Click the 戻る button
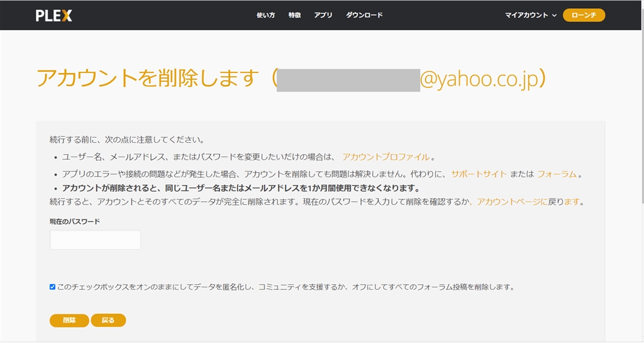The image size is (644, 344). 108,320
